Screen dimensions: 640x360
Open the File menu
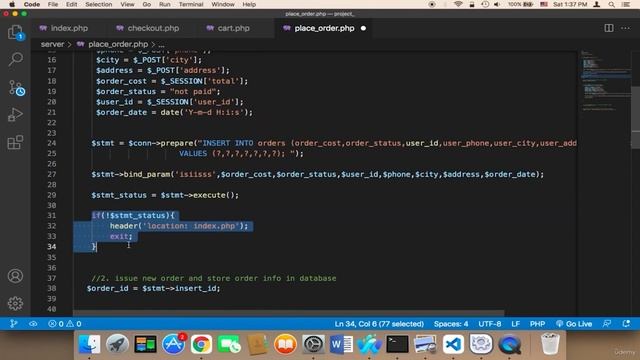53,4
